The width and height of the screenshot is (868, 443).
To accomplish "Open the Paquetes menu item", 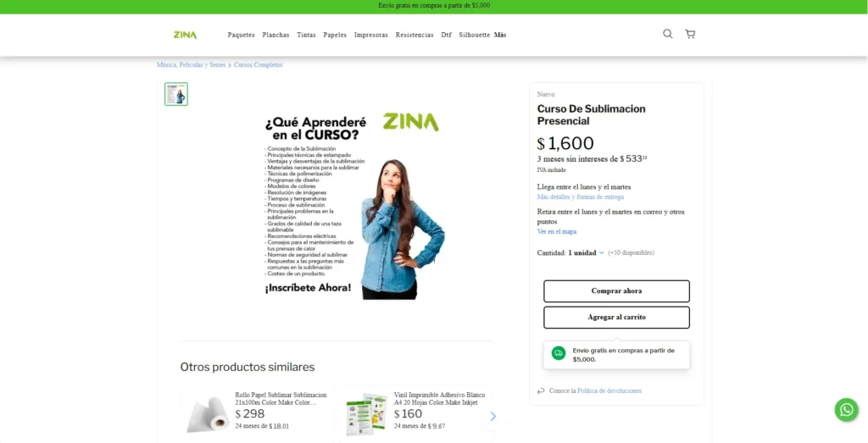I will pyautogui.click(x=242, y=35).
